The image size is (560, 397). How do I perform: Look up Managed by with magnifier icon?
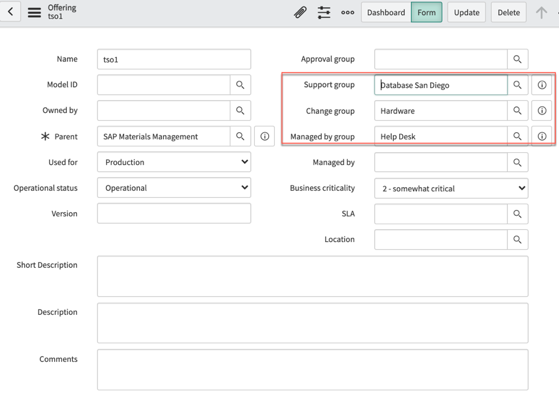(518, 162)
